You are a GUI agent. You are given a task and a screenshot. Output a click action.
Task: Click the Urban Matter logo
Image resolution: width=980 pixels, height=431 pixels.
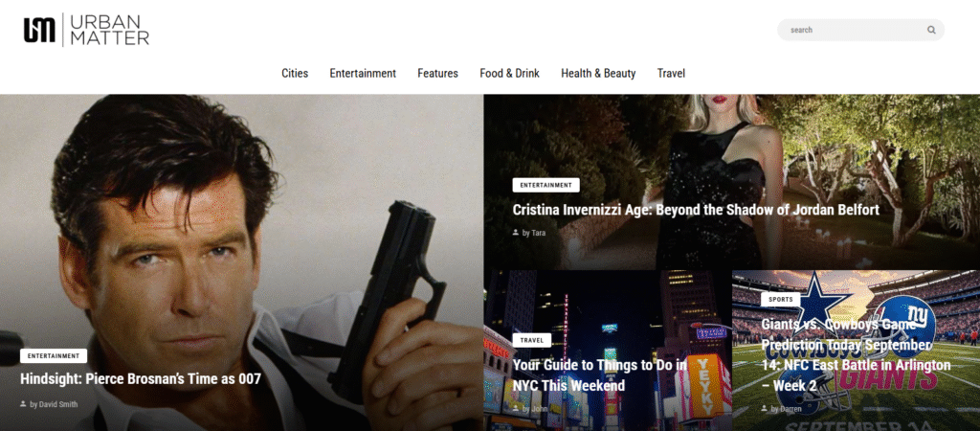86,30
